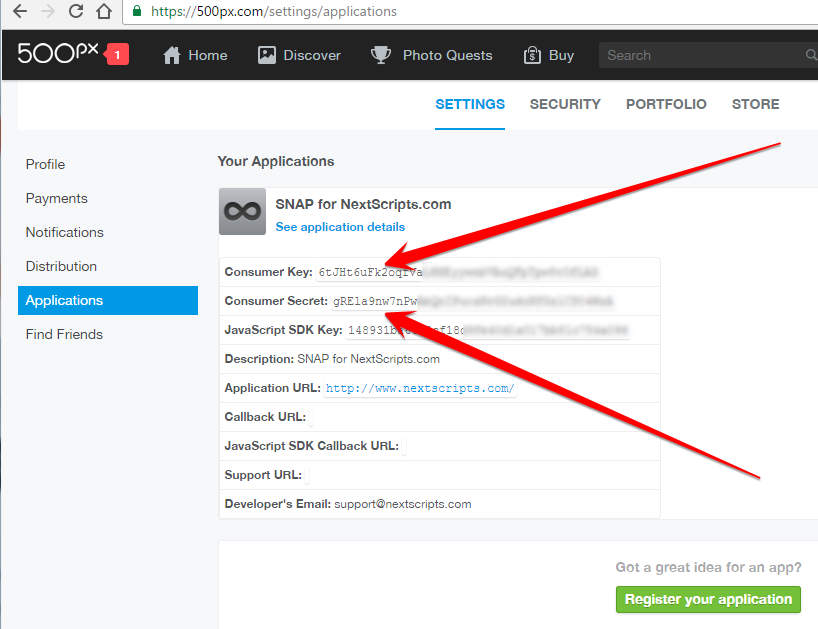Click the SNAP for NextScripts.com application title
The width and height of the screenshot is (818, 629).
point(363,204)
